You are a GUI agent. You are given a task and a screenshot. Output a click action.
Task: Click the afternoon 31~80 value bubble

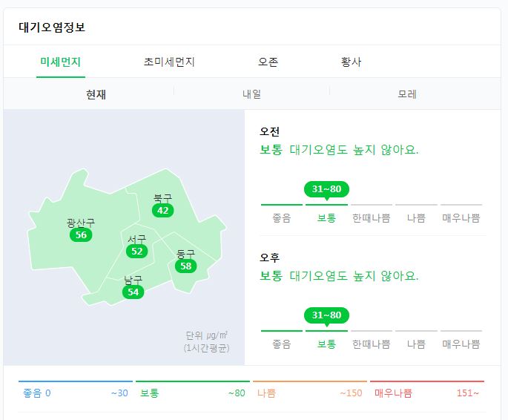(x=326, y=315)
